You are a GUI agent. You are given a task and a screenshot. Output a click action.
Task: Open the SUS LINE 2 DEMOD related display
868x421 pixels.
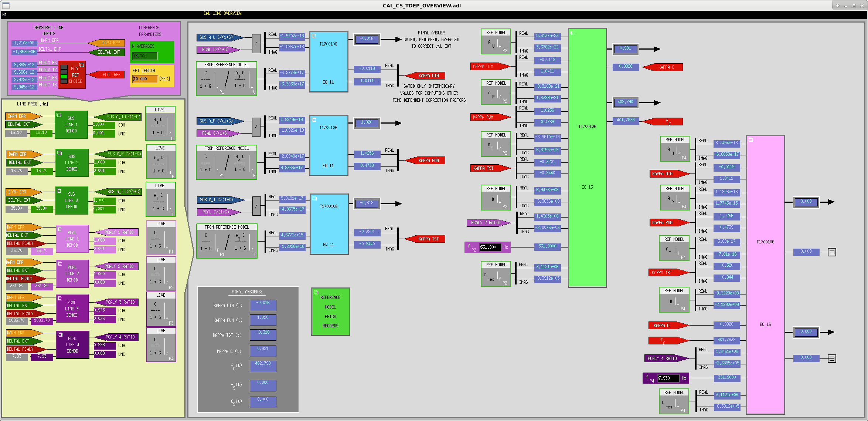59,153
